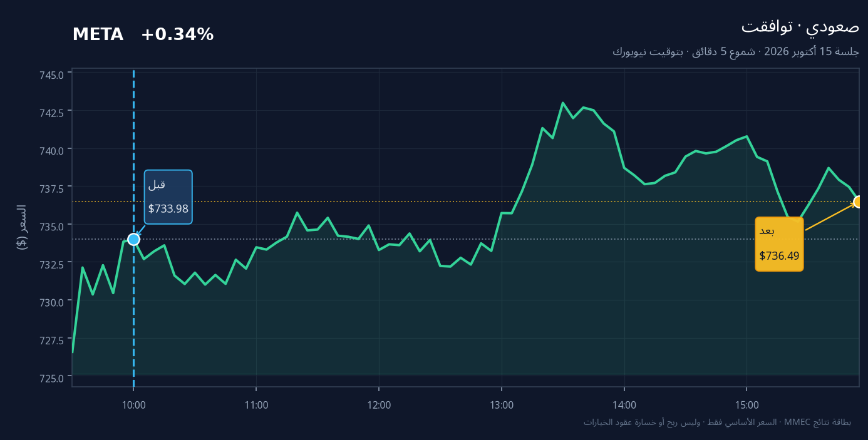Click the Arabic title صعودي · توافقت
The width and height of the screenshot is (868, 440).
(x=800, y=27)
